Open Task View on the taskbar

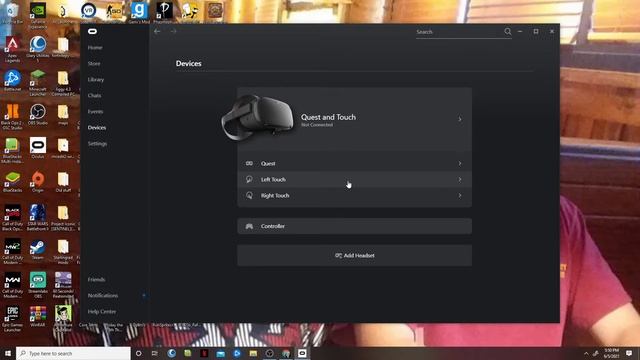coord(155,353)
